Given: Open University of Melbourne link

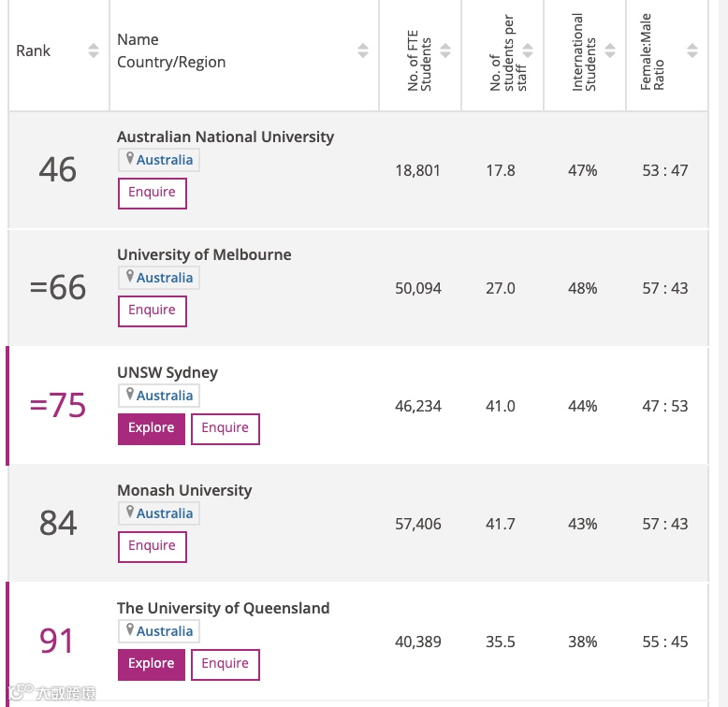Looking at the screenshot, I should pyautogui.click(x=204, y=254).
